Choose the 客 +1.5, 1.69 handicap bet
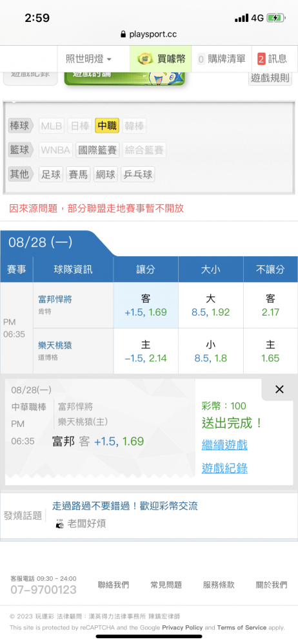This screenshot has width=298, height=644. coord(146,305)
